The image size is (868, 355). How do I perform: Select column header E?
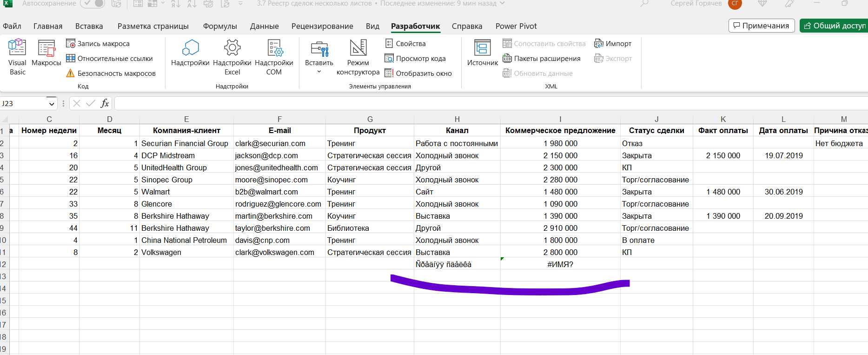(186, 119)
